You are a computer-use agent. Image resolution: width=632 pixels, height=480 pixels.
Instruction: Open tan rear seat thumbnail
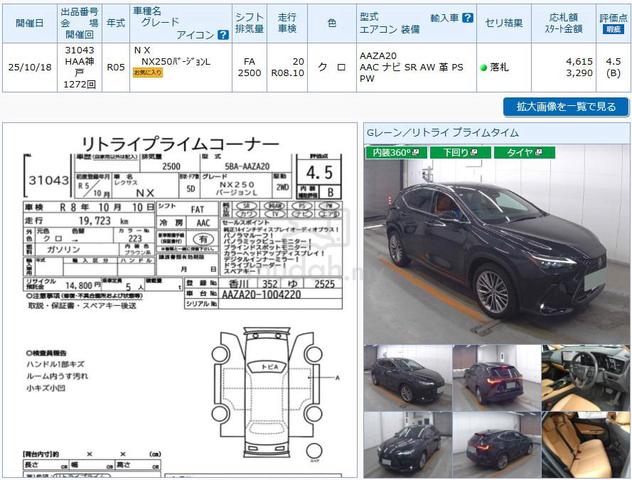[586, 445]
